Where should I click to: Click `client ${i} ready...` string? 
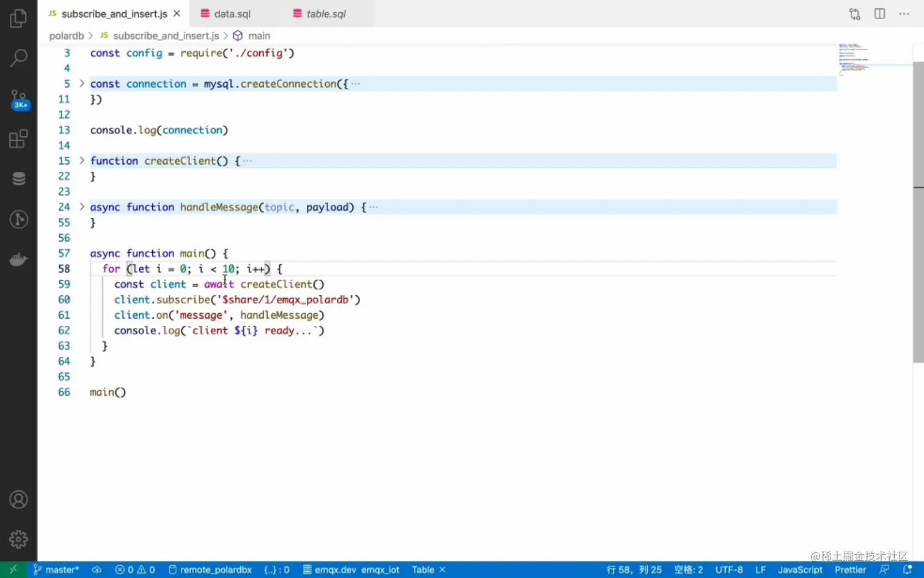pos(252,331)
